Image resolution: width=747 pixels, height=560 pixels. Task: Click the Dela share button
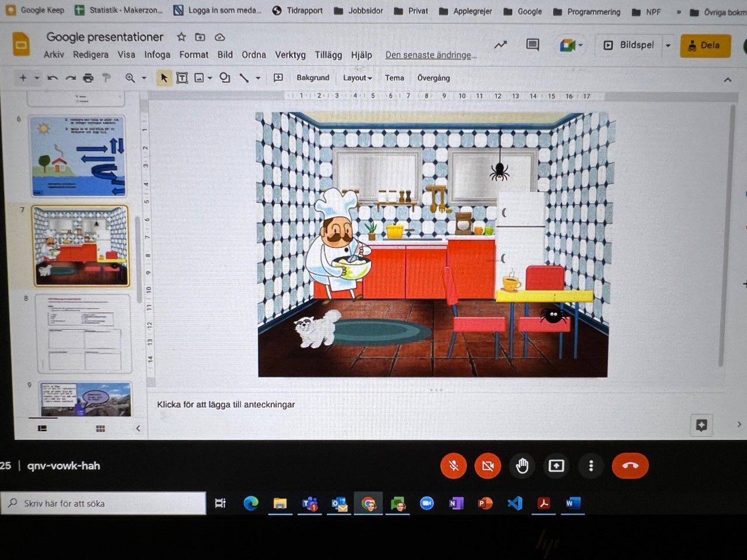tap(705, 45)
